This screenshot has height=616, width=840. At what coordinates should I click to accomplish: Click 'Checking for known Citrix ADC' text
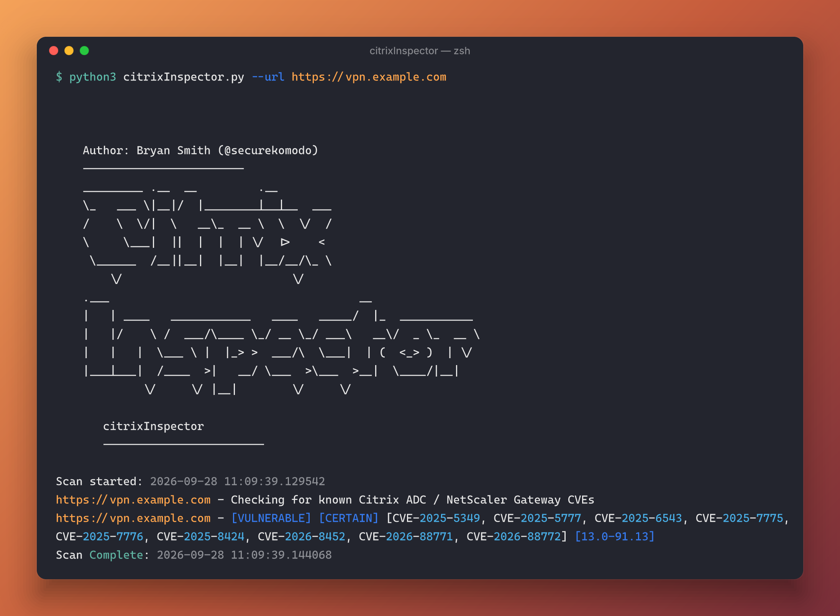coord(328,500)
